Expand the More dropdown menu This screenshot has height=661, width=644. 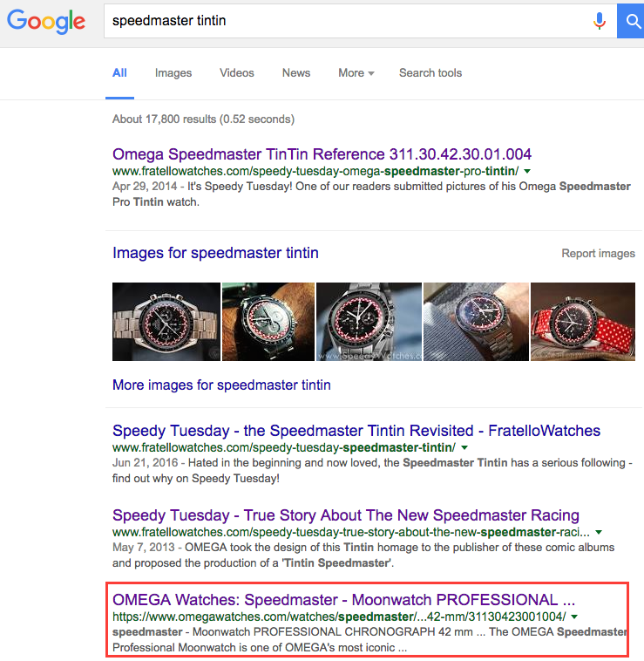click(x=356, y=73)
